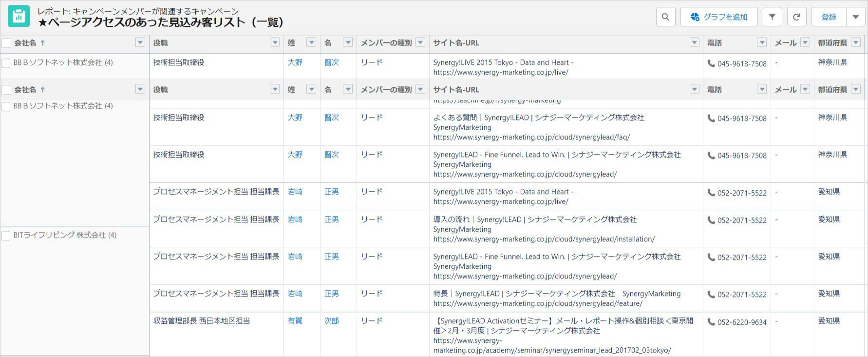Image resolution: width=868 pixels, height=357 pixels.
Task: Tick the select-all checkbox in the topmost header
Action: 6,43
